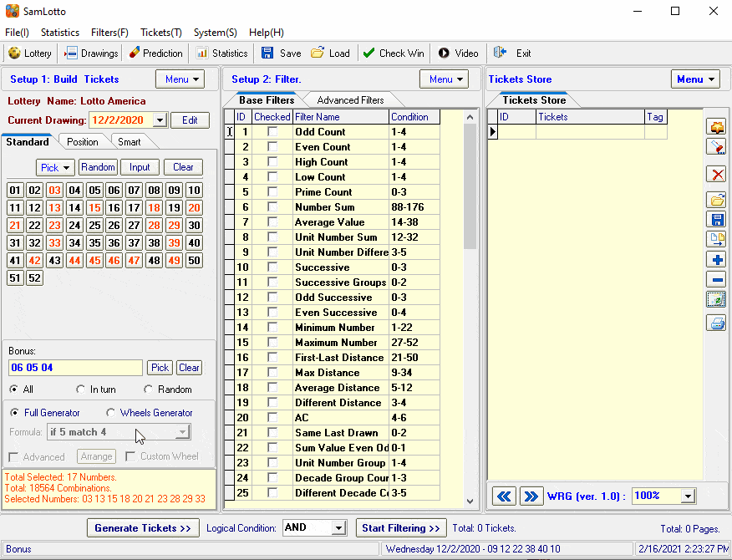The height and width of the screenshot is (560, 732).
Task: Click the Save floppy disk toolbar icon
Action: tap(267, 53)
